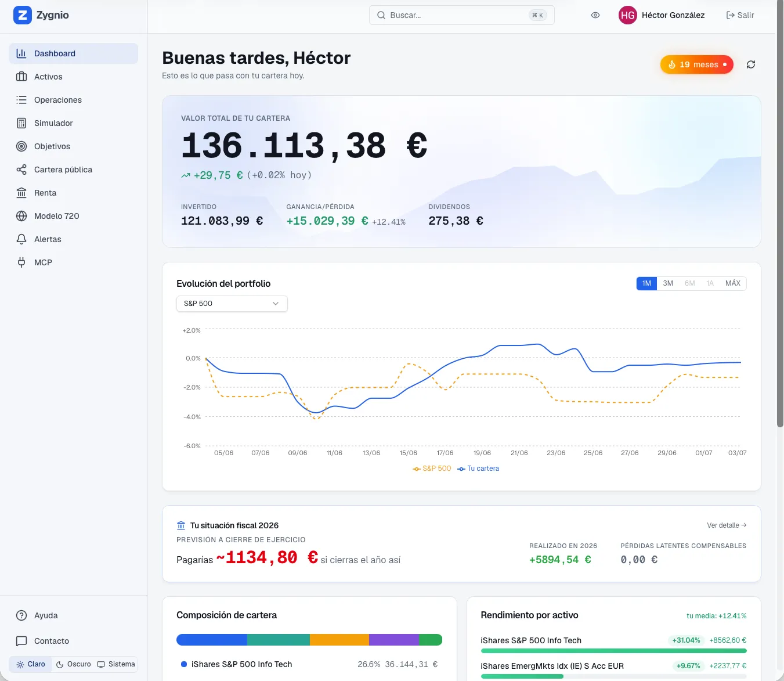Select the MÁX chart range tab
This screenshot has width=784, height=681.
coord(733,283)
